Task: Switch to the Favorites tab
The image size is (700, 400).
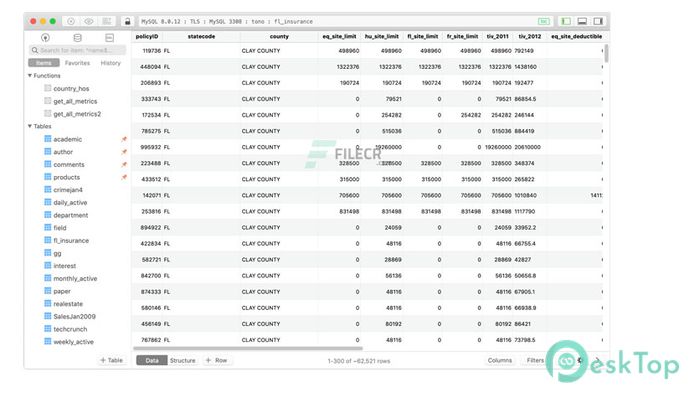Action: tap(77, 63)
